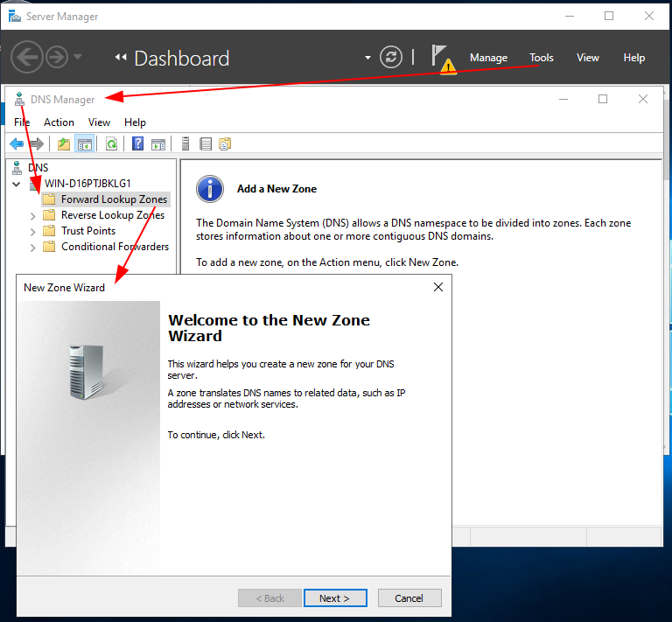Click Next in the New Zone Wizard
The width and height of the screenshot is (672, 622).
pyautogui.click(x=335, y=598)
